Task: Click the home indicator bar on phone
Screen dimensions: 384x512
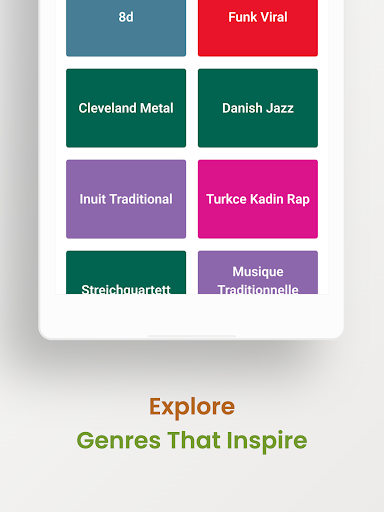Action: tap(192, 336)
